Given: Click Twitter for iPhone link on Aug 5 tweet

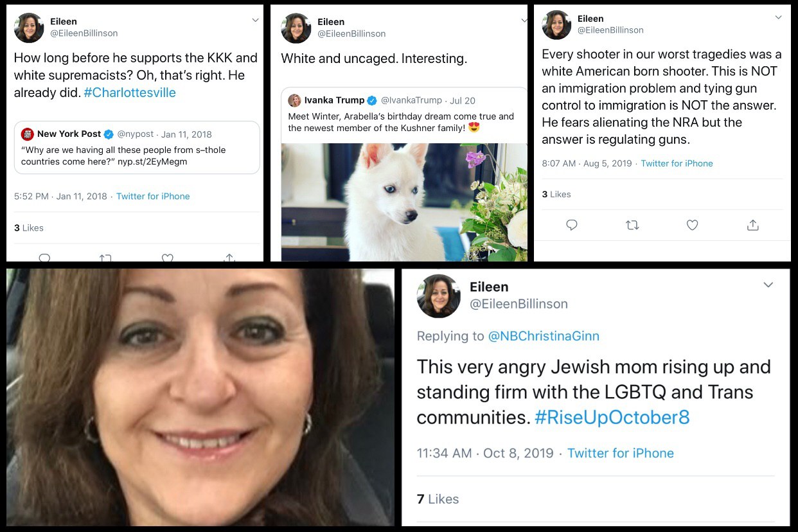Looking at the screenshot, I should 677,163.
